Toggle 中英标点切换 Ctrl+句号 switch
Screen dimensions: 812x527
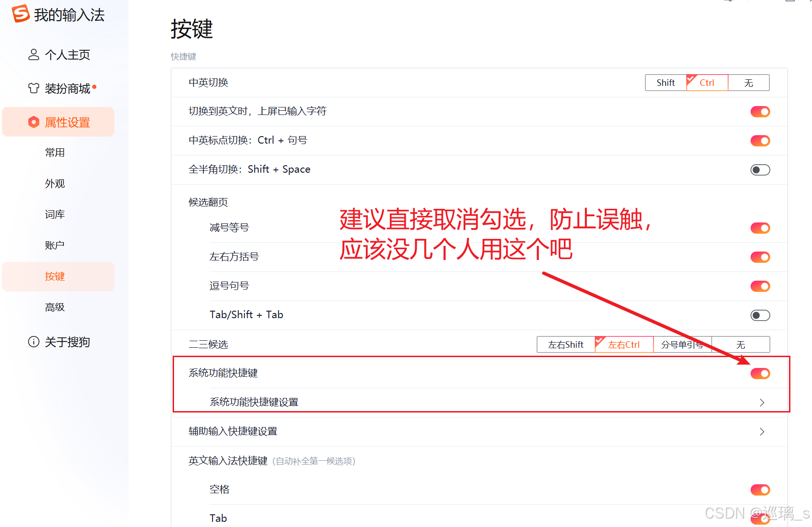tap(760, 141)
